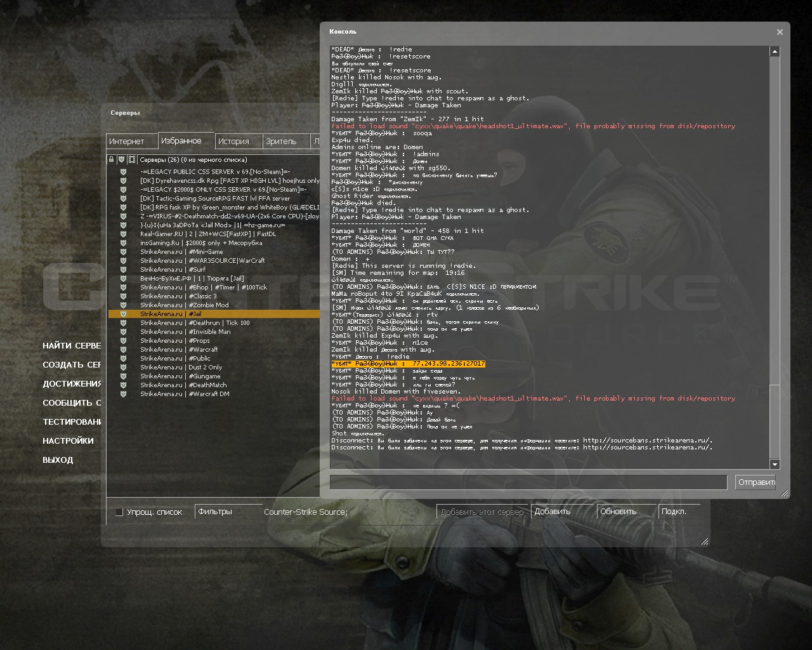812x650 pixels.
Task: Click the server browser resize grip corner
Action: [704, 541]
